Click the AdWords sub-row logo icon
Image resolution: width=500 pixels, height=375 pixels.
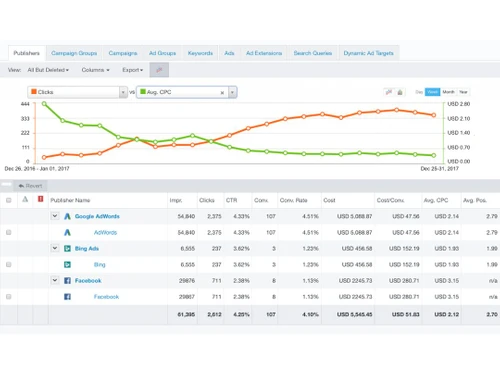tap(67, 232)
